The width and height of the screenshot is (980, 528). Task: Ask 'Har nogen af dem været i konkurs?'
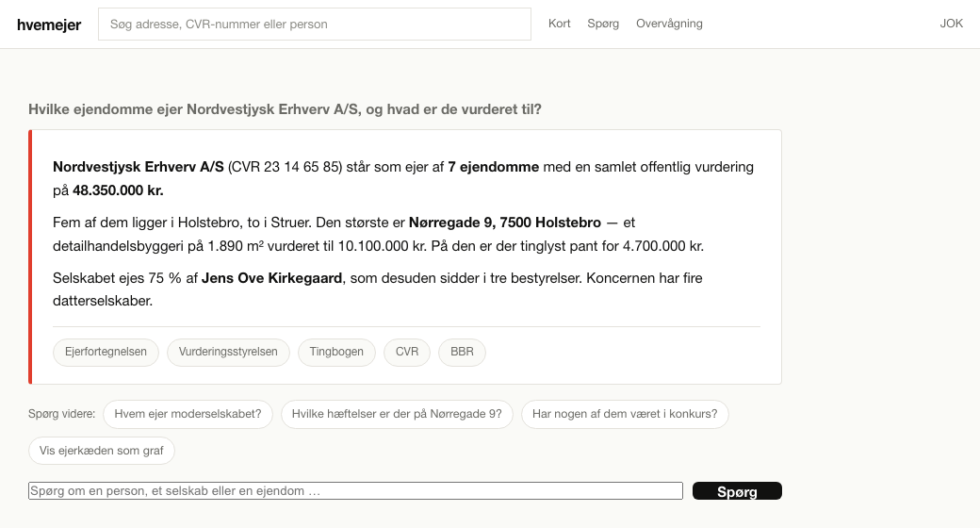point(625,414)
